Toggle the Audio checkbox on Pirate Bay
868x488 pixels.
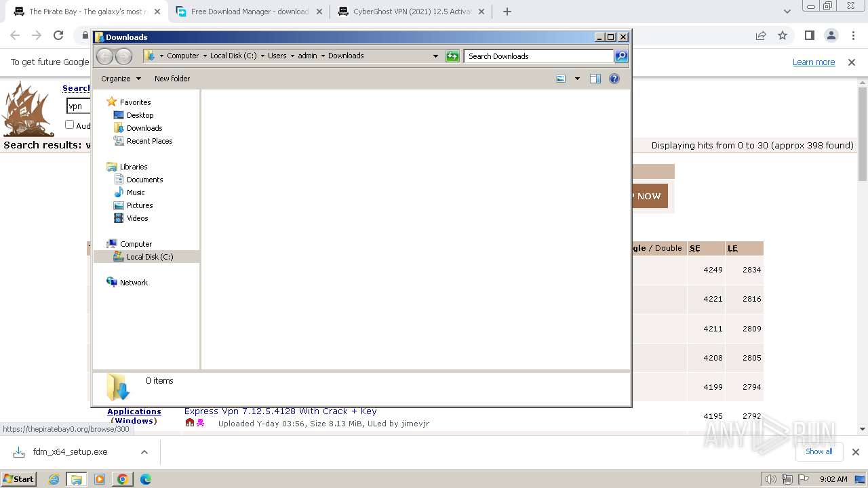click(69, 125)
